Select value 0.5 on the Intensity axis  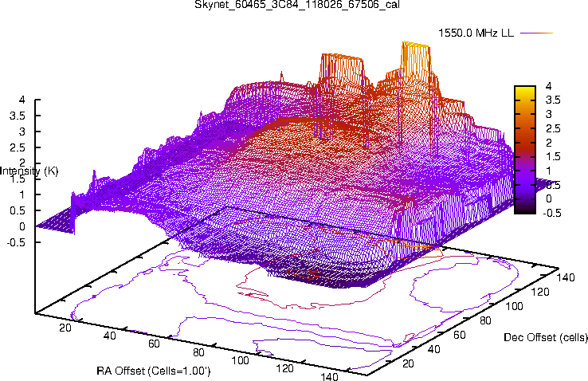click(x=18, y=210)
